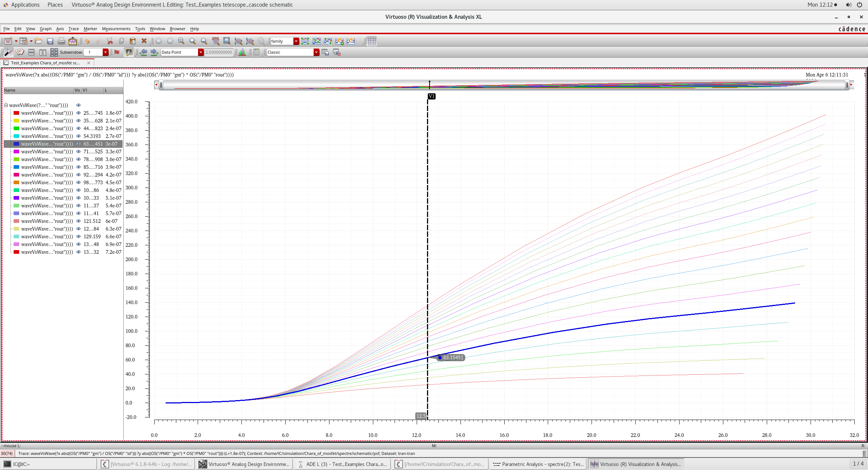Image resolution: width=868 pixels, height=470 pixels.
Task: Toggle eye for the 1.8e-07 trace
Action: pos(78,113)
